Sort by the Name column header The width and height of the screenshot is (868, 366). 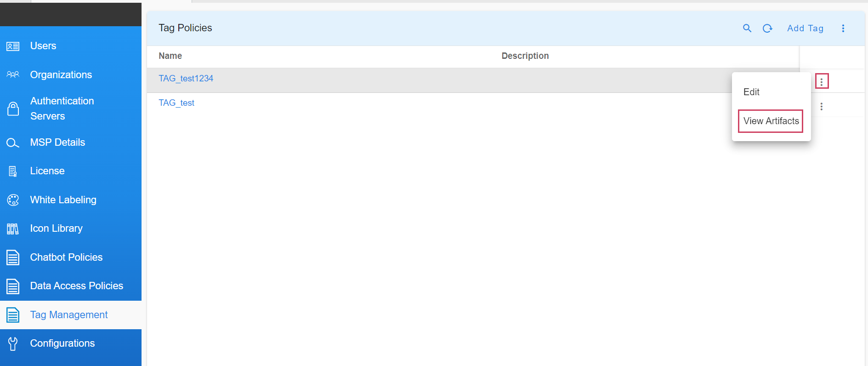[x=170, y=56]
